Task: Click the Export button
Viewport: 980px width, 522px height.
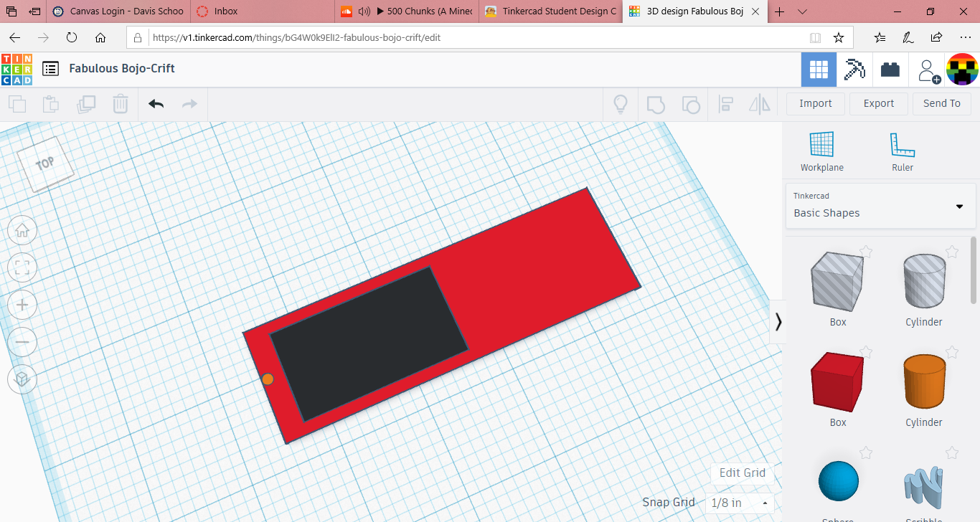Action: [x=879, y=103]
